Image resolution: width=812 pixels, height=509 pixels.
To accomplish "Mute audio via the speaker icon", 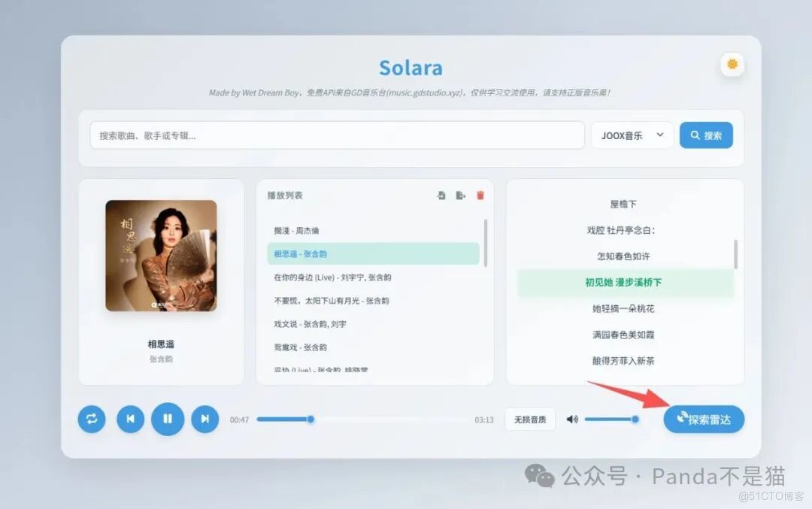I will 572,420.
